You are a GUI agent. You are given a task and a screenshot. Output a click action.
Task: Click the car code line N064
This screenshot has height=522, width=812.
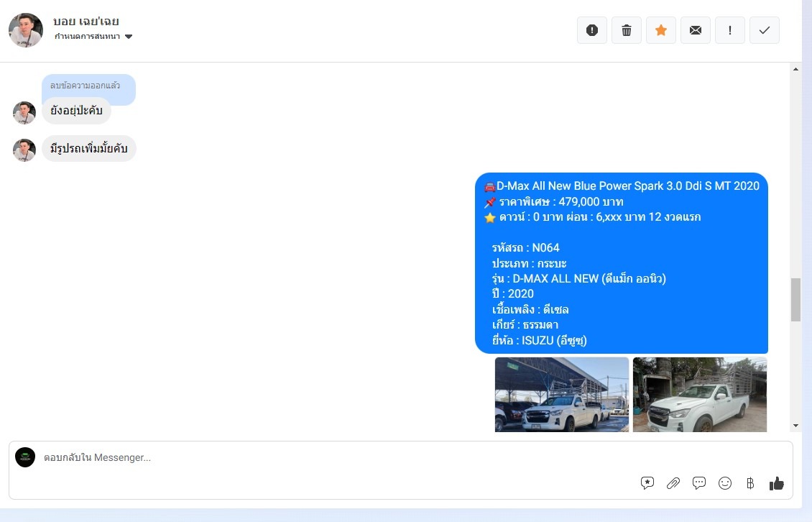525,248
